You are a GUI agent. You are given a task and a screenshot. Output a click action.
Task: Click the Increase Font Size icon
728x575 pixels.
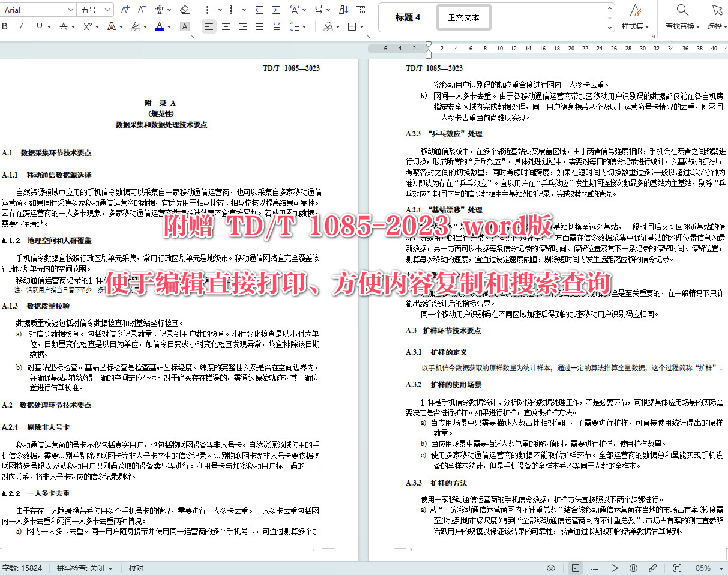coord(124,10)
